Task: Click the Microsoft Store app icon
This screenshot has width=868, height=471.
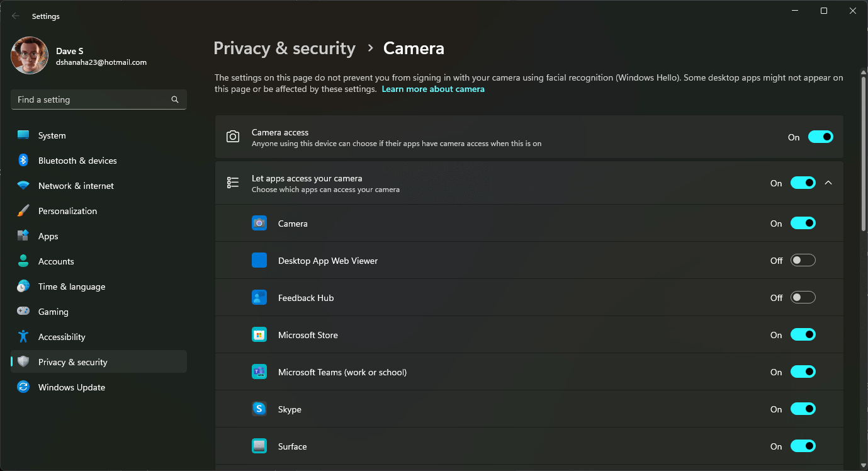Action: coord(259,335)
